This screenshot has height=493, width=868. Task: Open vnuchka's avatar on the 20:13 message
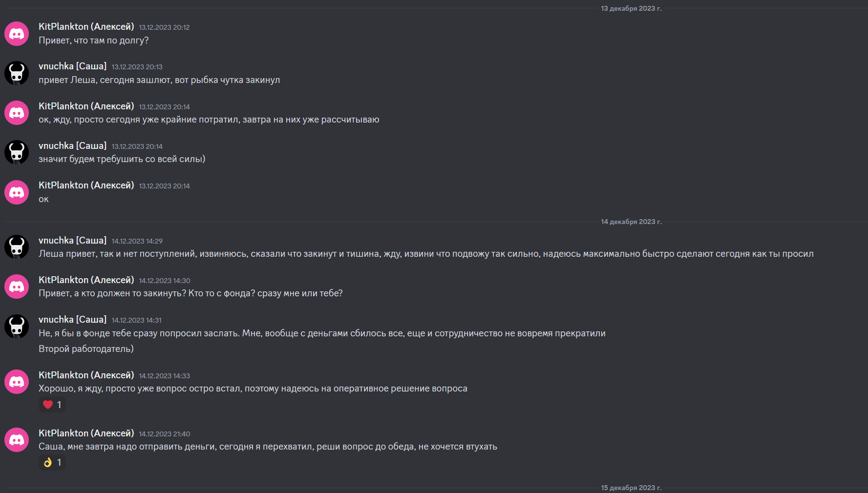coord(17,73)
